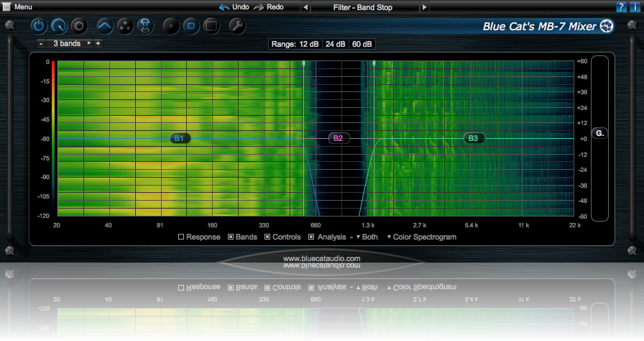Open the question mark help icon
Image resolution: width=644 pixels, height=341 pixels.
coord(621,7)
